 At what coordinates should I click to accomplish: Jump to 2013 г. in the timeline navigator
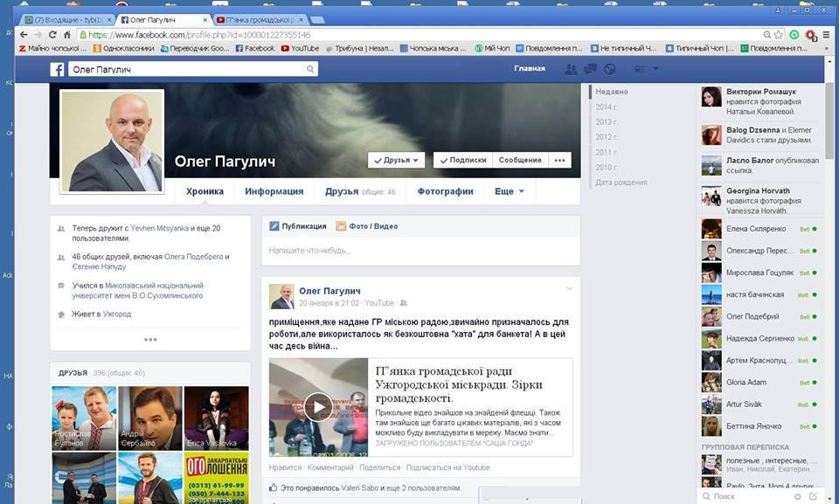point(606,121)
